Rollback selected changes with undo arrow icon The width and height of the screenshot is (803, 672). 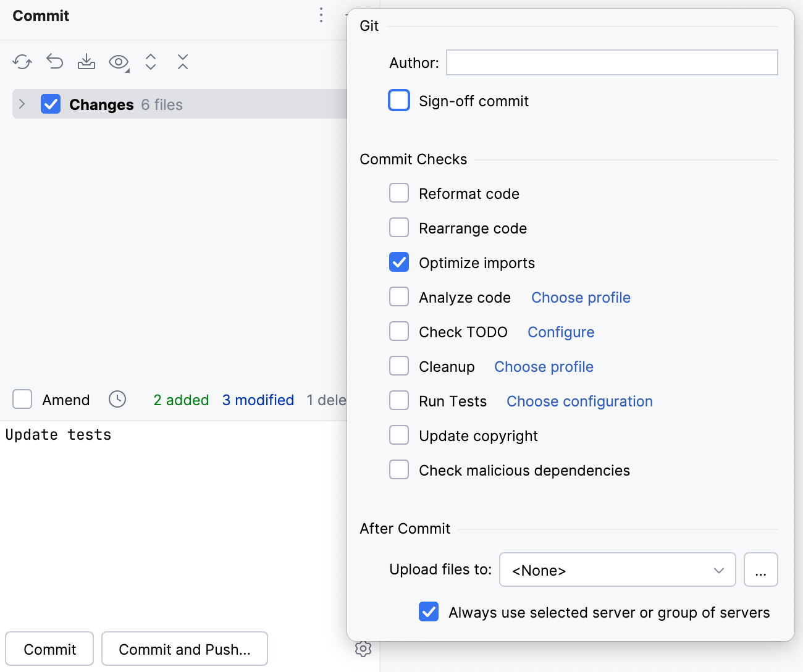pyautogui.click(x=54, y=62)
